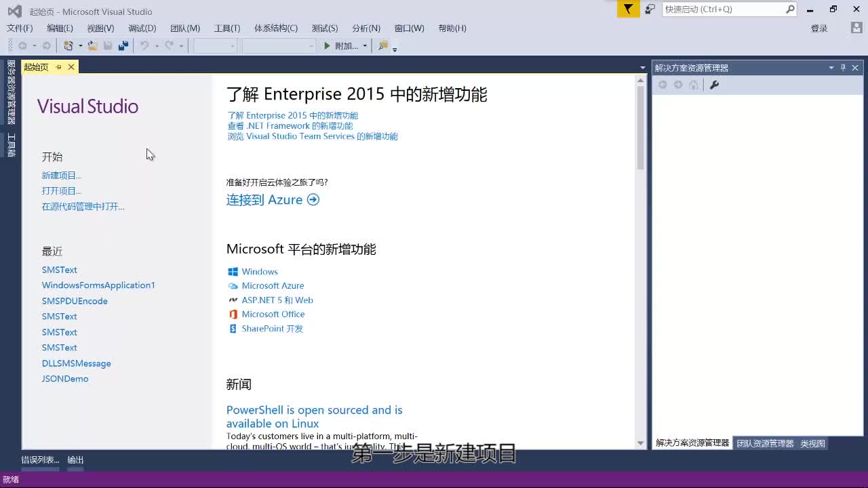Click the green Start/Attach play icon
Screen dimensions: 868x488
pos(327,45)
